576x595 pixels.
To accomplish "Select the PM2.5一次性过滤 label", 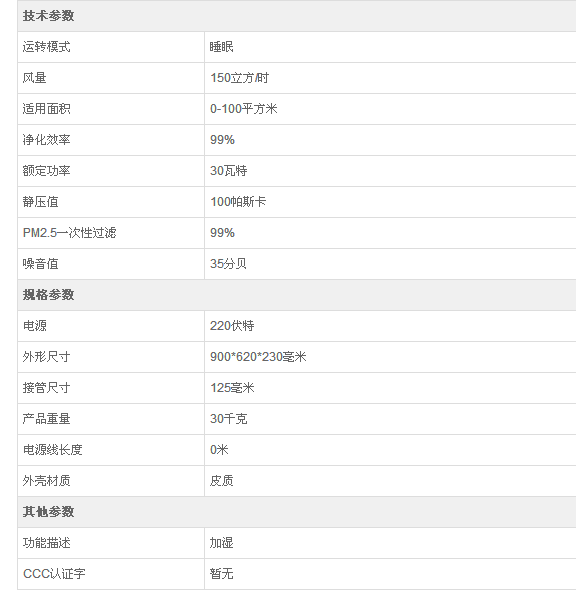I will coord(69,233).
